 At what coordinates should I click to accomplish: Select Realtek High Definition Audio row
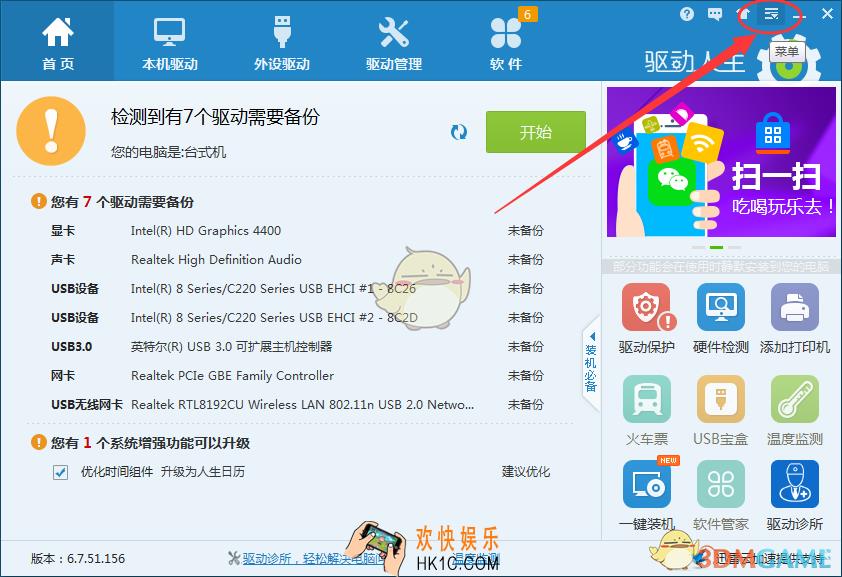click(x=297, y=260)
